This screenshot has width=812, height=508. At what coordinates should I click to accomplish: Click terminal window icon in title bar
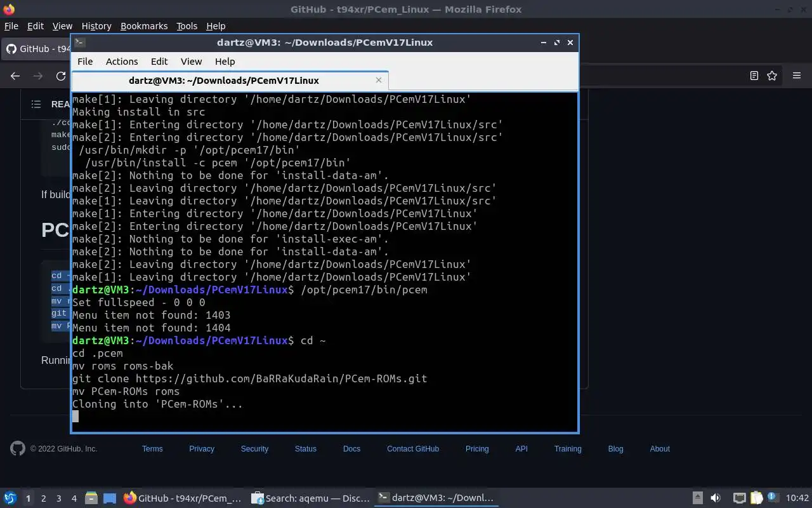click(79, 43)
